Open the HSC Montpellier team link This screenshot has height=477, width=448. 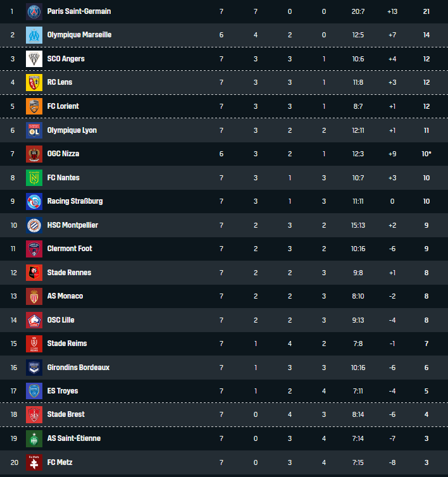pyautogui.click(x=72, y=225)
